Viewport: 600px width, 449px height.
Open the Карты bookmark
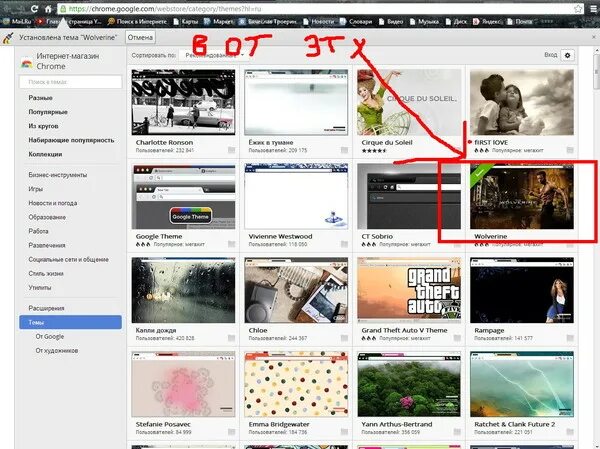(186, 22)
